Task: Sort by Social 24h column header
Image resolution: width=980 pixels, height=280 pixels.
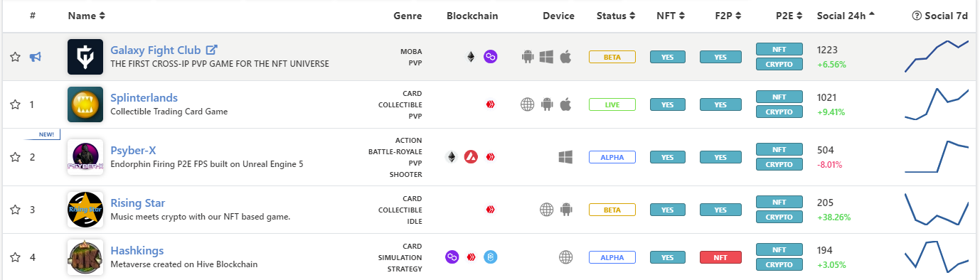Action: point(846,16)
